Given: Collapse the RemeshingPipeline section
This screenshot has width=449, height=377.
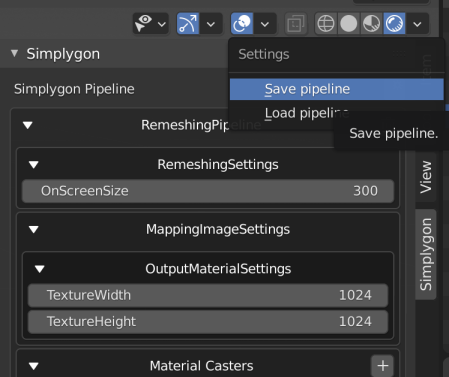Looking at the screenshot, I should [x=28, y=125].
